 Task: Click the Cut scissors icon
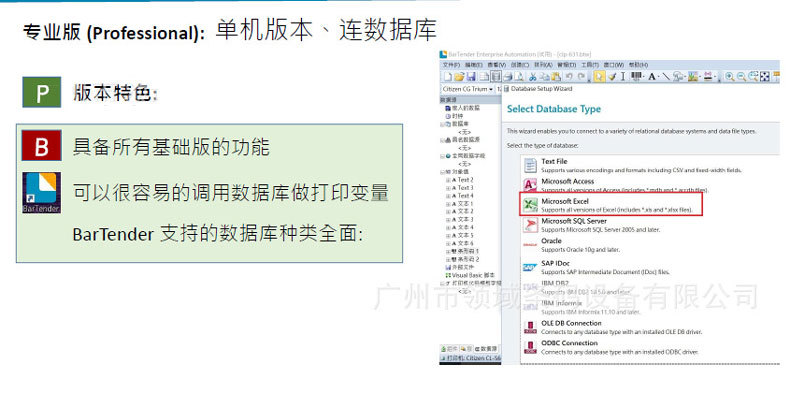pyautogui.click(x=533, y=77)
